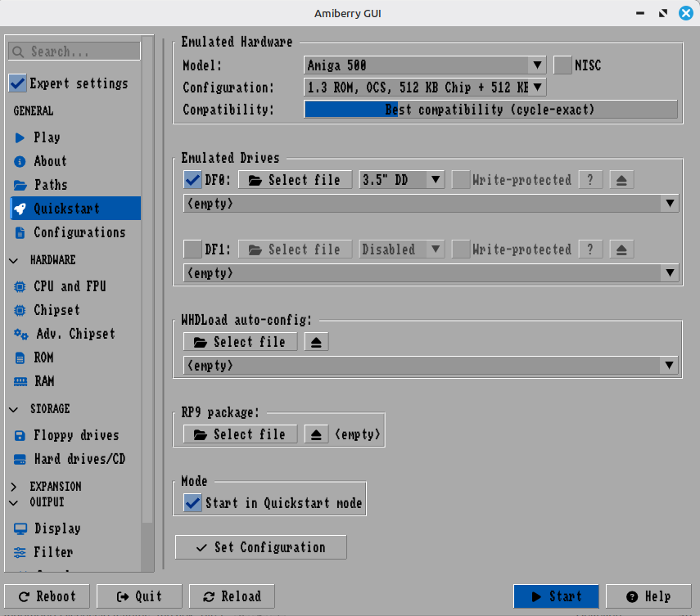Eject the DF1 floppy disk
The width and height of the screenshot is (700, 616).
pos(621,250)
